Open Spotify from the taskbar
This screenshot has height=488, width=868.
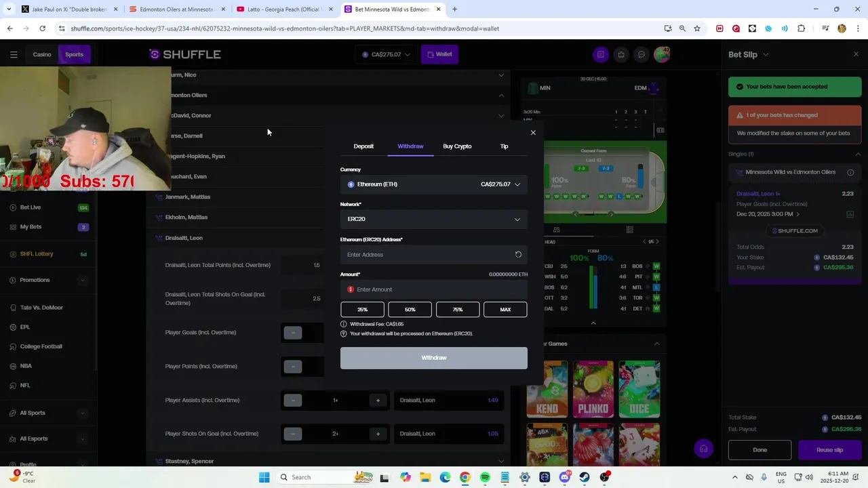coord(485,477)
